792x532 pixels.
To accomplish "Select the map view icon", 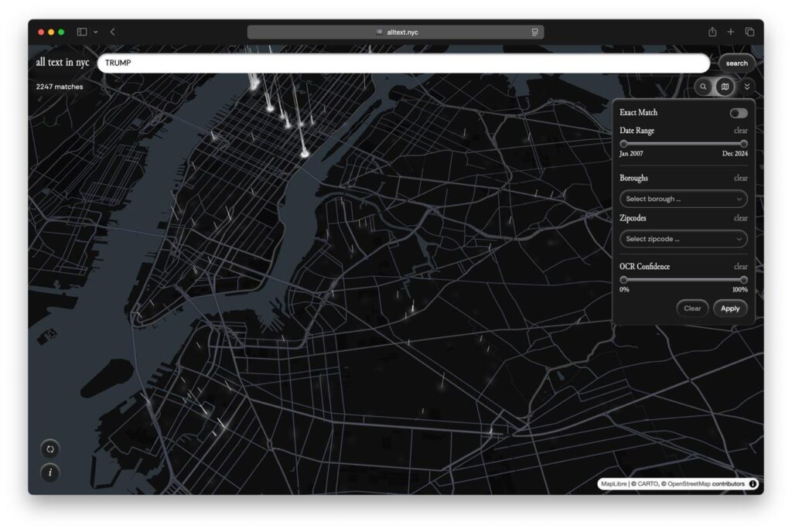I will click(x=725, y=87).
